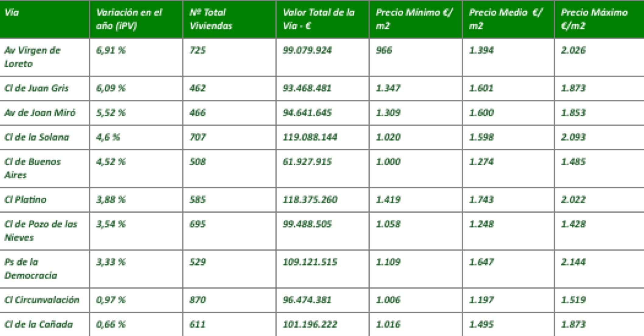Click the 118.375.260 total value cell
Image resolution: width=644 pixels, height=336 pixels.
[310, 200]
